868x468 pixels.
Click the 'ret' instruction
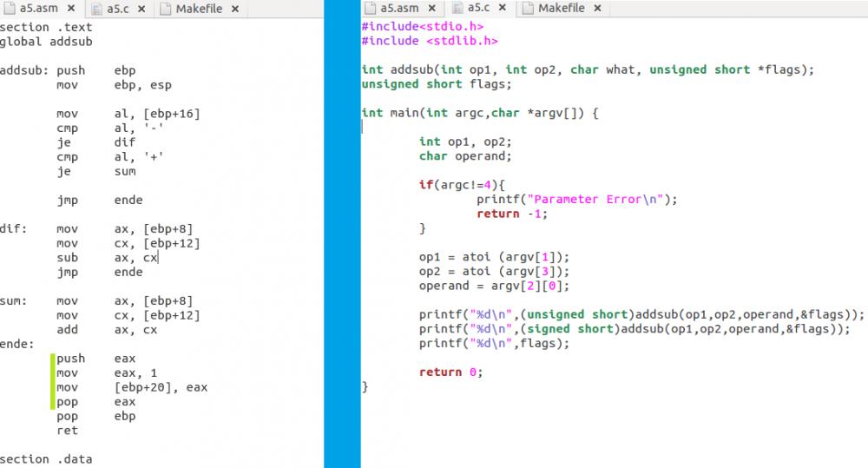(x=67, y=431)
